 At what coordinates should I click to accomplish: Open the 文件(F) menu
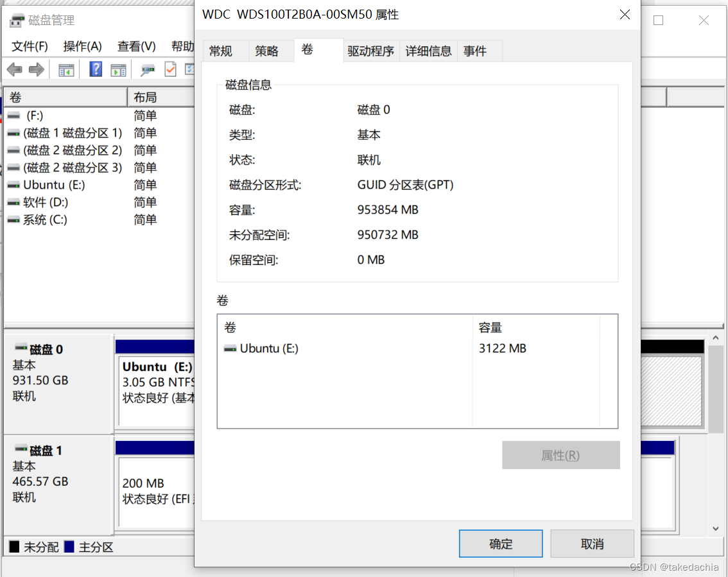[x=30, y=46]
